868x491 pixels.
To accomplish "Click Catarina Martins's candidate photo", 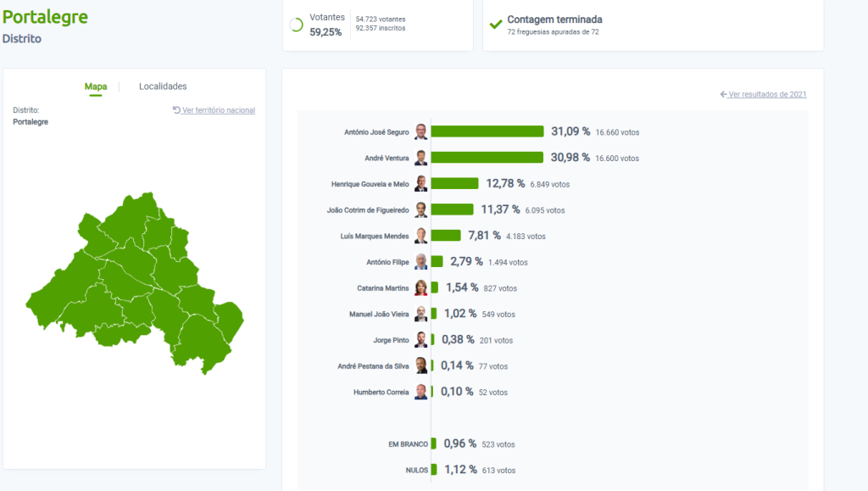I will (420, 288).
